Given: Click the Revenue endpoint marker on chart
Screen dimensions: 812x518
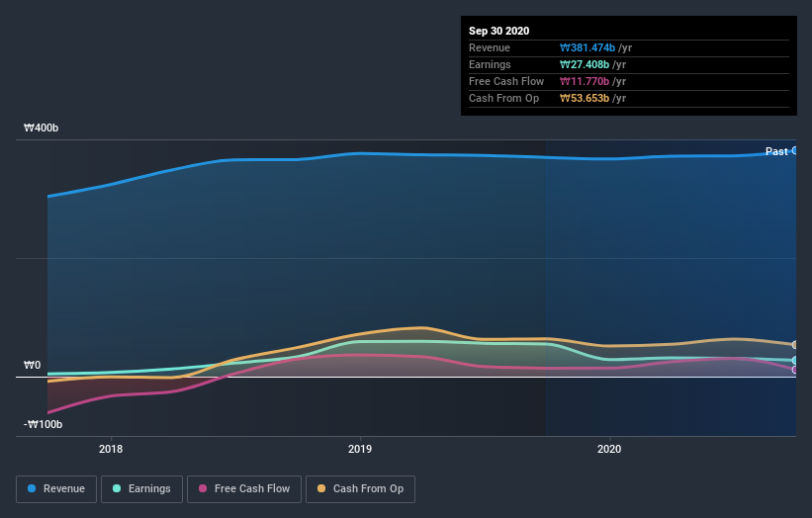Looking at the screenshot, I should (795, 150).
